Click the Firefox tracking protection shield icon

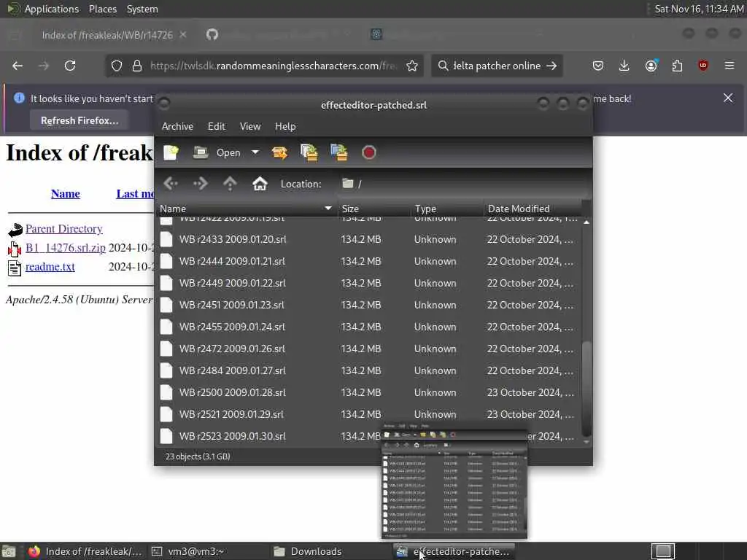[x=117, y=66]
